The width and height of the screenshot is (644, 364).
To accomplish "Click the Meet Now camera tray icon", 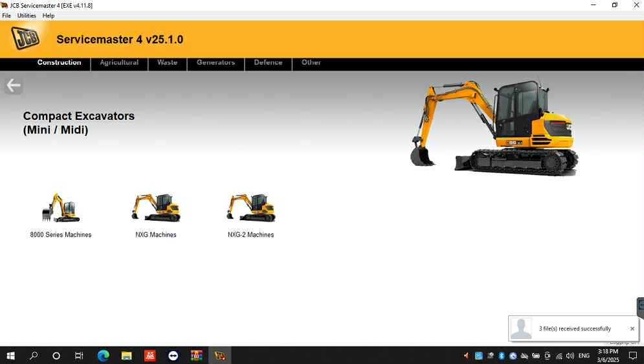I will click(548, 356).
